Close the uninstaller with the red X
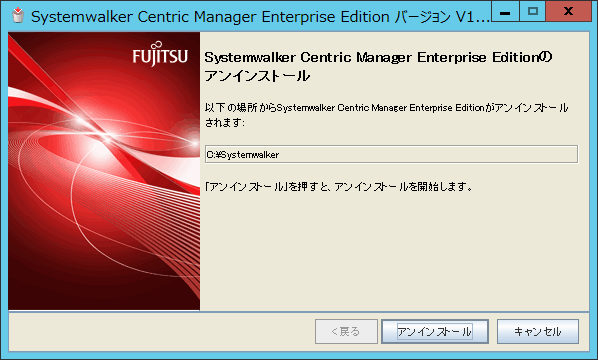 click(x=568, y=11)
